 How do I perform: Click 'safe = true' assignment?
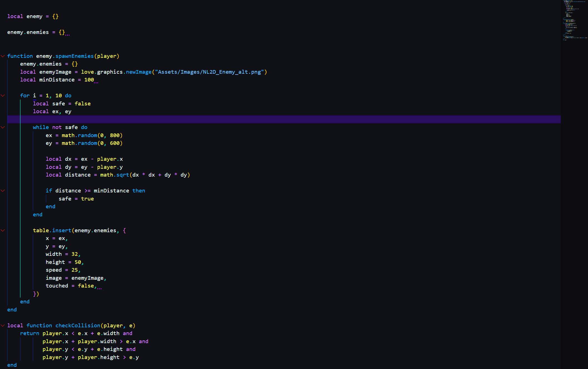click(76, 199)
